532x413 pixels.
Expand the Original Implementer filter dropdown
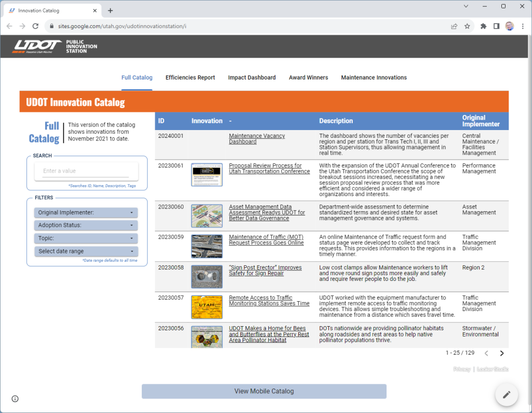click(86, 213)
